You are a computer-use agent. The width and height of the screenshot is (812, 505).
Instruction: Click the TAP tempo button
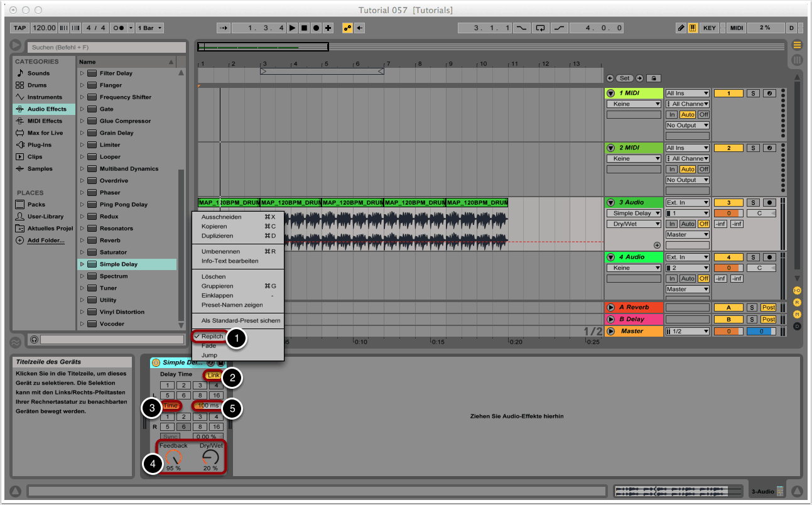20,28
